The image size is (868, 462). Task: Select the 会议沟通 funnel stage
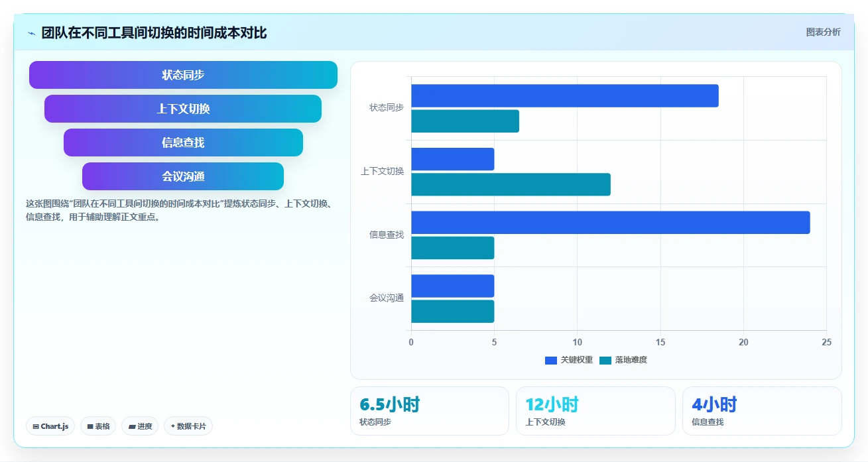[183, 176]
